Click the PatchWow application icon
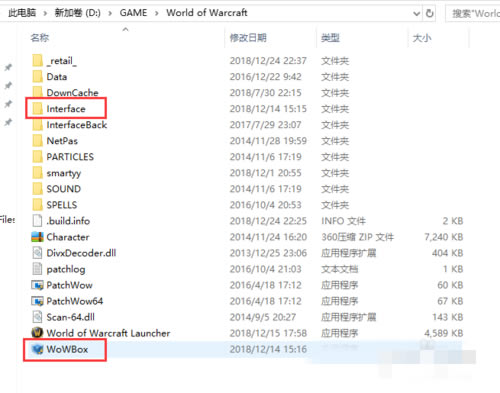 coord(37,285)
